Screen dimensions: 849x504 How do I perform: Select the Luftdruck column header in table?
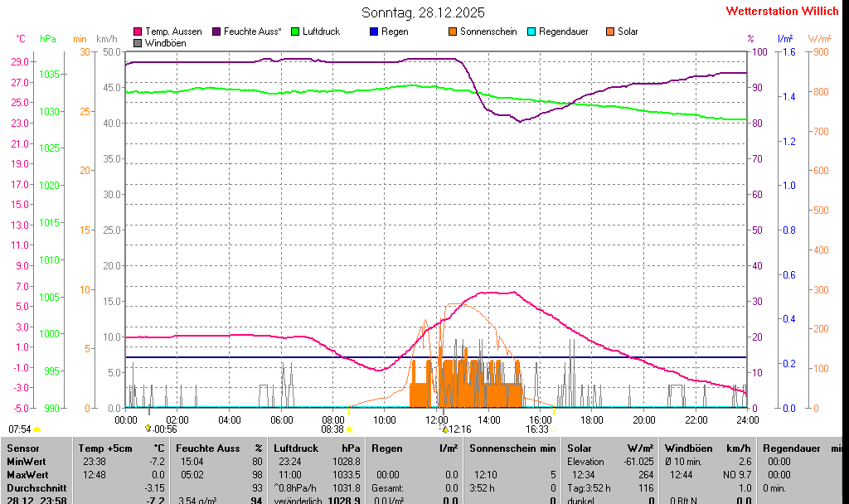click(296, 448)
